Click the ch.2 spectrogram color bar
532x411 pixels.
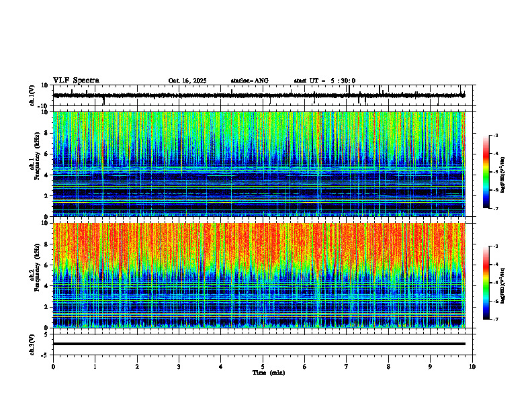point(486,283)
